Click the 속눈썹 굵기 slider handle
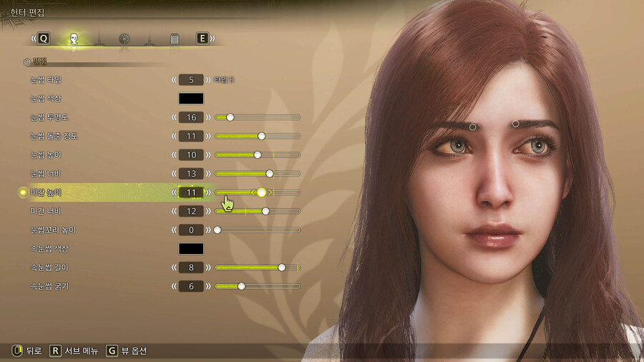The height and width of the screenshot is (362, 644). tap(242, 286)
